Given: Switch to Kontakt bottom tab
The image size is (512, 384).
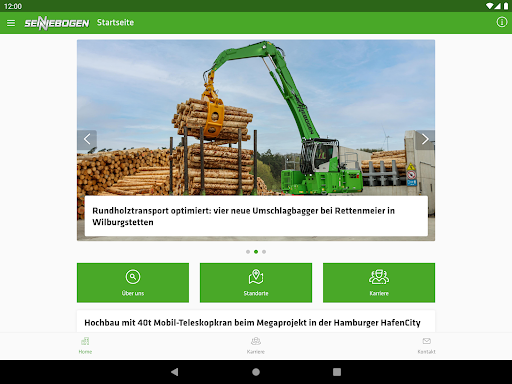Looking at the screenshot, I should [x=426, y=346].
